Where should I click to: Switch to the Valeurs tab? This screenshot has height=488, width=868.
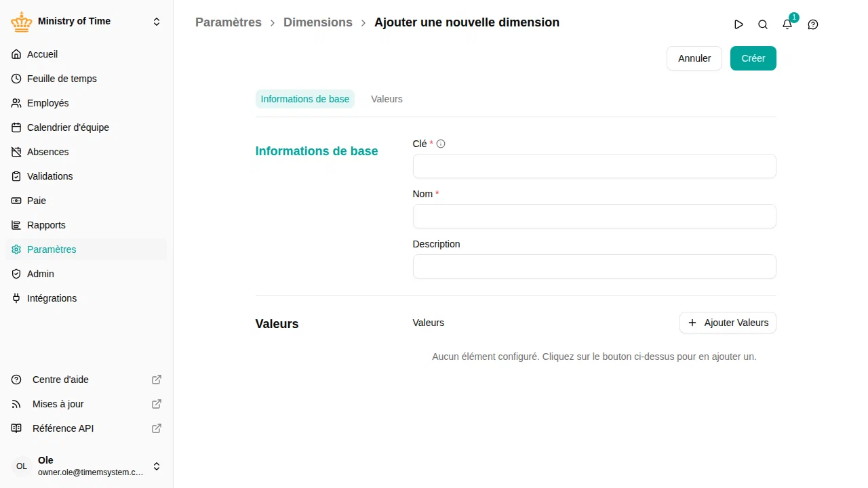point(387,99)
